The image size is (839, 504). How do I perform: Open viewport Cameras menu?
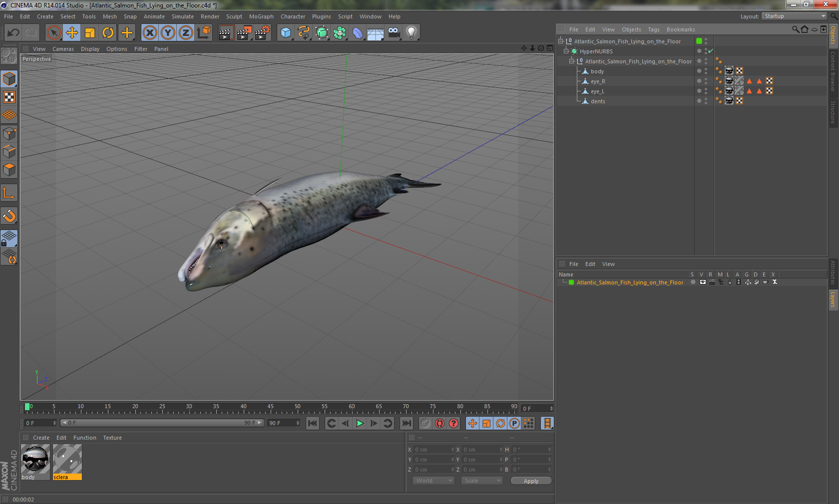click(63, 49)
